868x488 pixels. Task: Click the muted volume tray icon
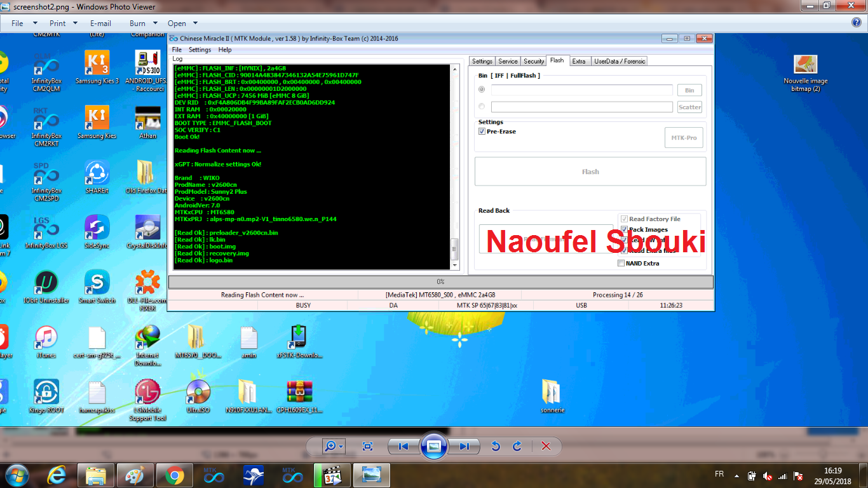pos(768,475)
